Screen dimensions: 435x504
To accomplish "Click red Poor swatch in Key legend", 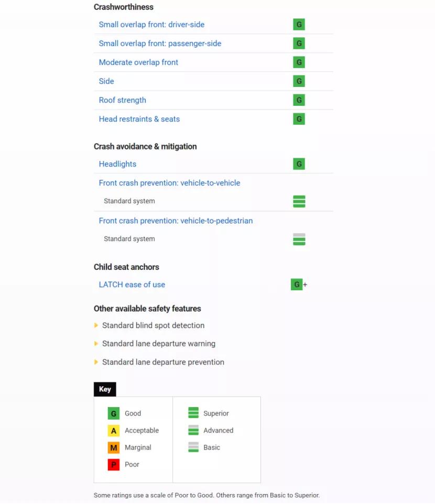I will coord(114,465).
